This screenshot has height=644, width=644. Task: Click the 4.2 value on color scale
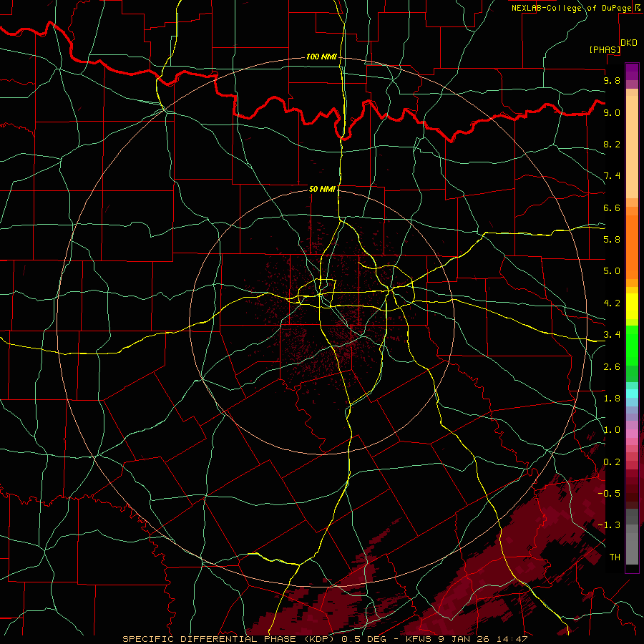pos(612,303)
